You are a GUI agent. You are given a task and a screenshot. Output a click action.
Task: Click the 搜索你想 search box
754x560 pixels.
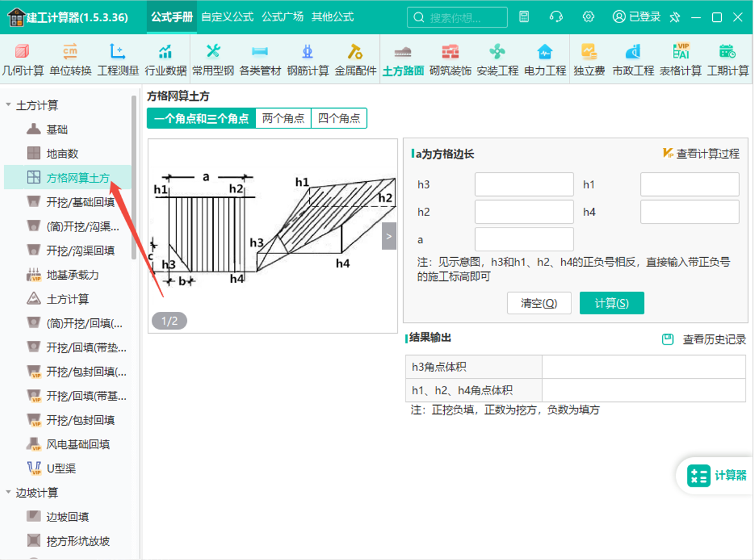[x=457, y=17]
